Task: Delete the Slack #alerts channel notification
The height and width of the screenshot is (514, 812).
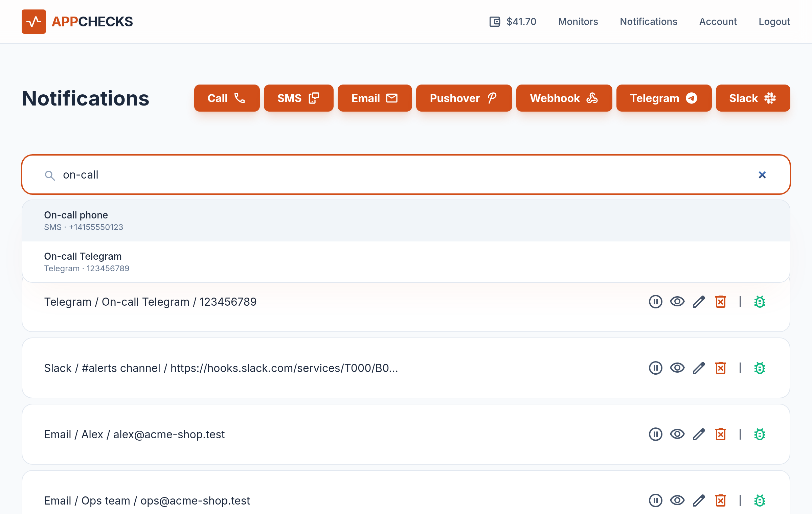Action: coord(721,368)
